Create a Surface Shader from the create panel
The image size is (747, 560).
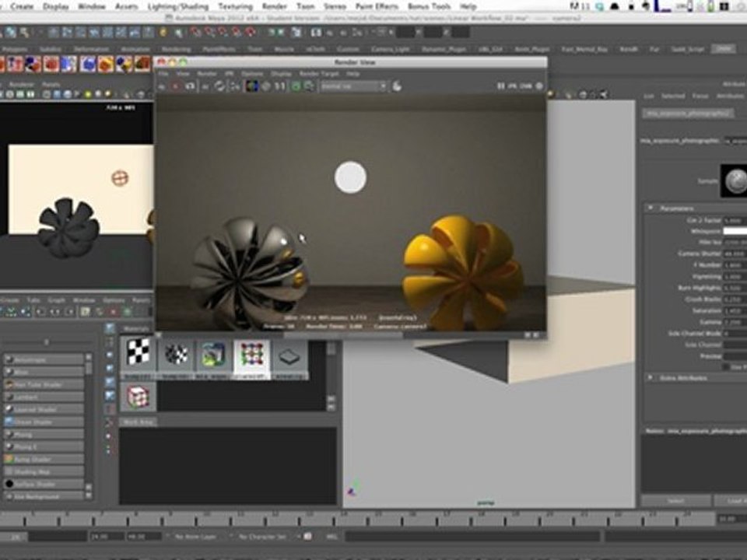tap(44, 485)
